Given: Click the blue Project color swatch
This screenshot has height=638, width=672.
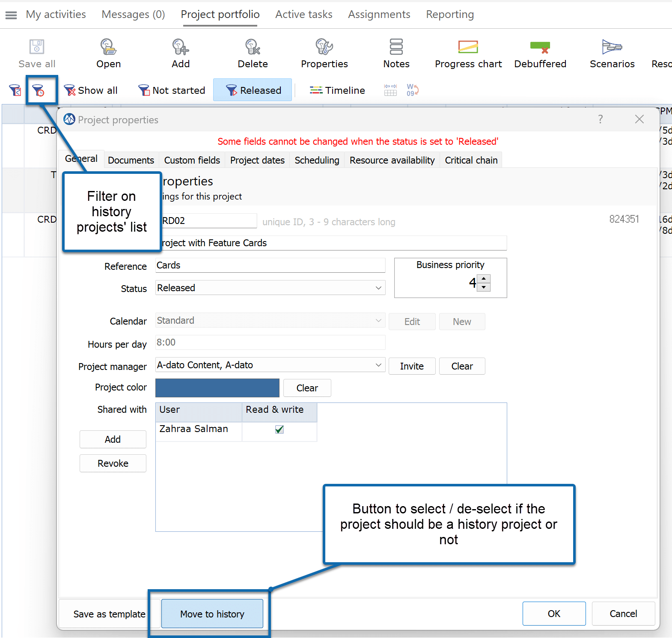Looking at the screenshot, I should tap(217, 388).
